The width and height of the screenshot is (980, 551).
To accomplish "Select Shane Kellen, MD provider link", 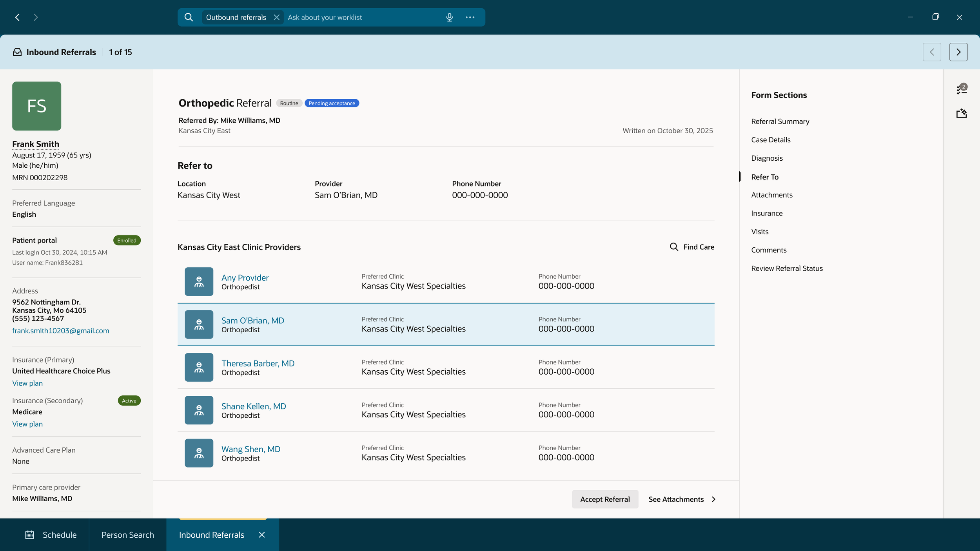I will (254, 406).
